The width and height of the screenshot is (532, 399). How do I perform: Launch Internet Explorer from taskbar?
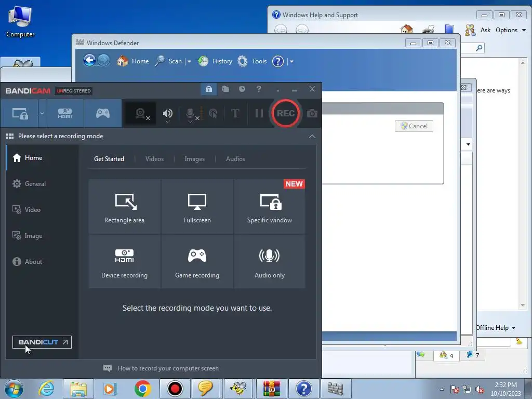[46, 389]
